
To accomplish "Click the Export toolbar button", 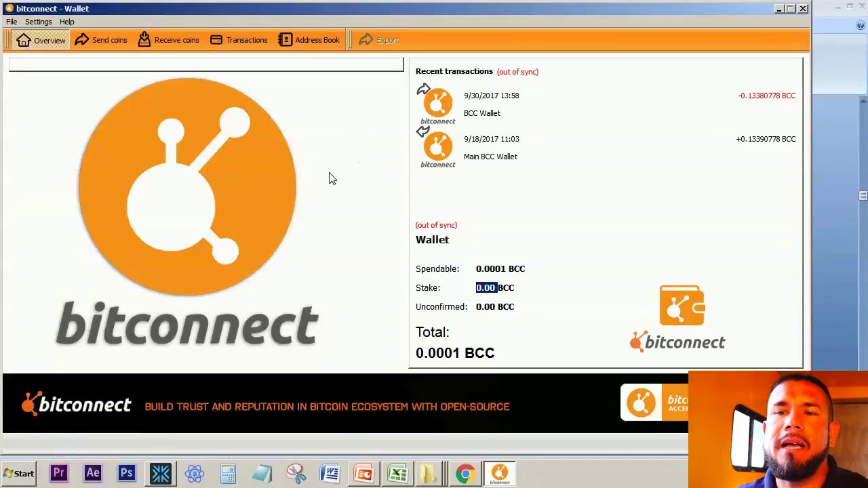I will click(379, 40).
